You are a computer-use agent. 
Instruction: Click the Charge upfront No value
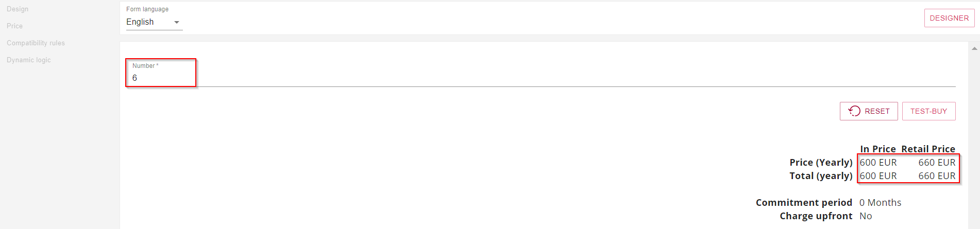[x=866, y=216]
